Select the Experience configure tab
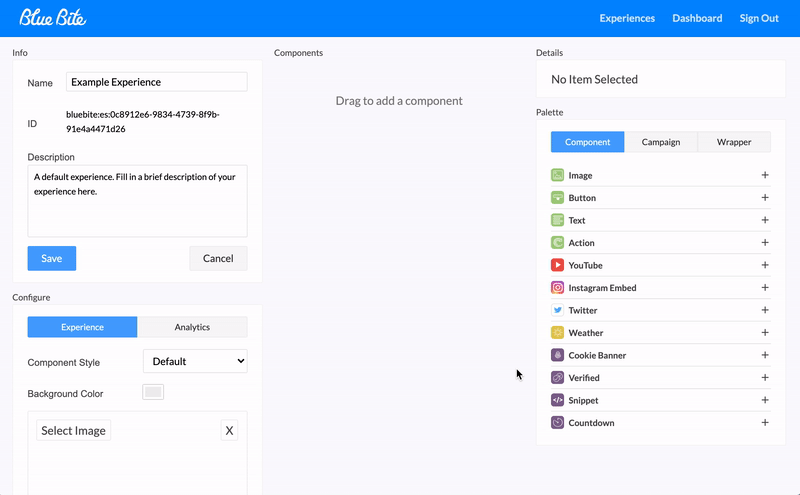Image resolution: width=800 pixels, height=495 pixels. 82,327
